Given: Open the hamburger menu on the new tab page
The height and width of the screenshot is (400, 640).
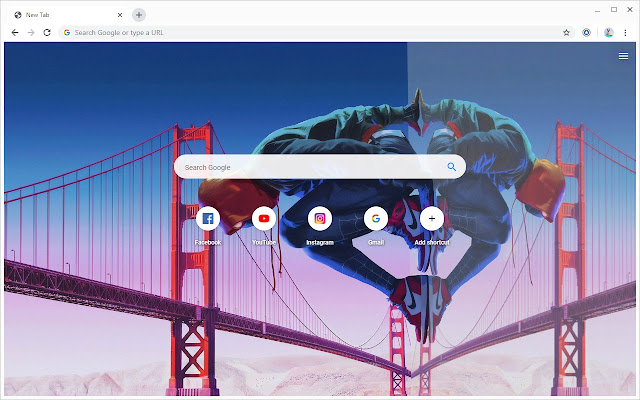Looking at the screenshot, I should tap(623, 56).
